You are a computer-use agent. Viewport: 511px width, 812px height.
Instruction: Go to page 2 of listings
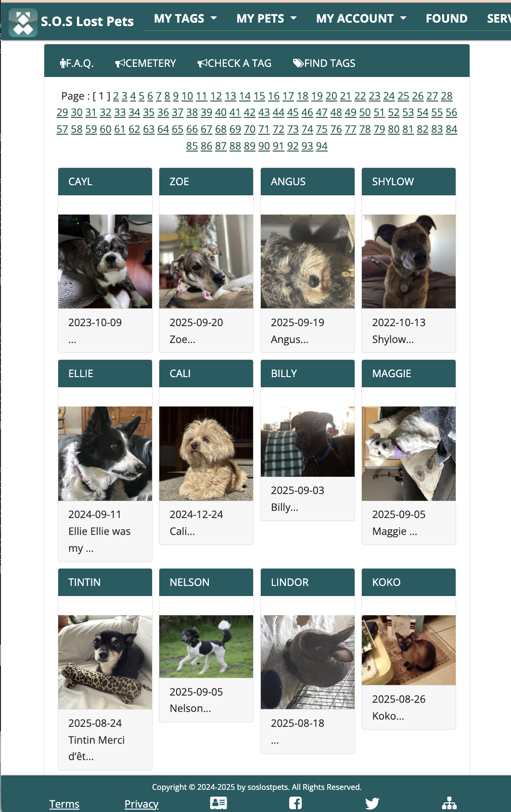click(116, 96)
